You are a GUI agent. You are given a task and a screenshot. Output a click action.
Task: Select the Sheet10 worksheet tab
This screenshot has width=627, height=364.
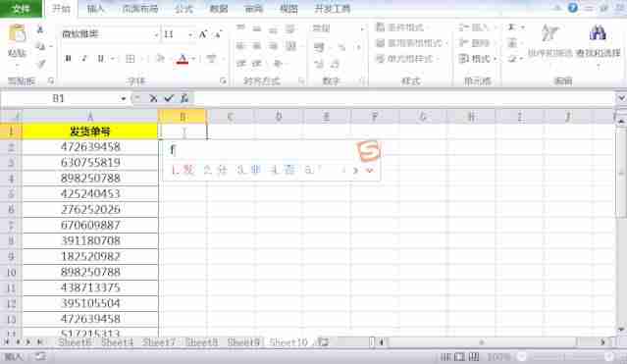[x=288, y=342]
